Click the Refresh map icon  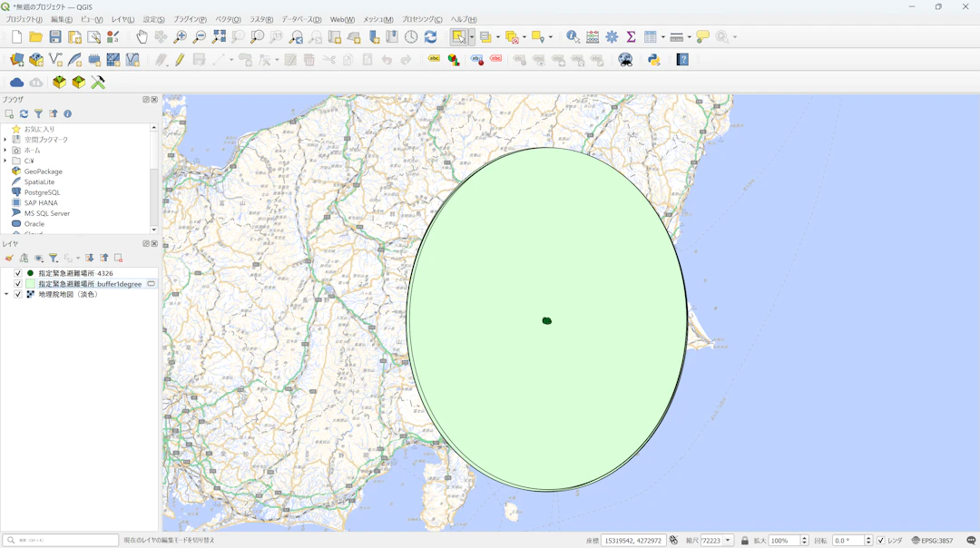click(x=430, y=37)
